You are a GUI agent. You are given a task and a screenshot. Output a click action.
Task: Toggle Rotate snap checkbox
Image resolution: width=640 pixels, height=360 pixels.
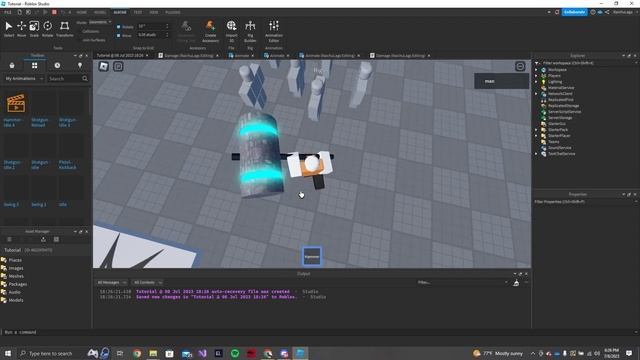pos(119,27)
